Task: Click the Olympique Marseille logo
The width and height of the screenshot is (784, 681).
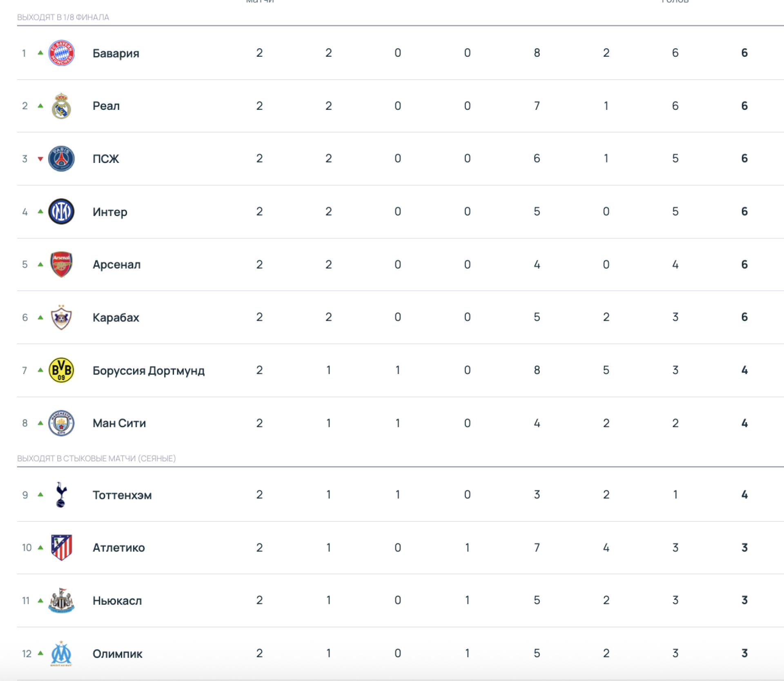Action: tap(61, 654)
